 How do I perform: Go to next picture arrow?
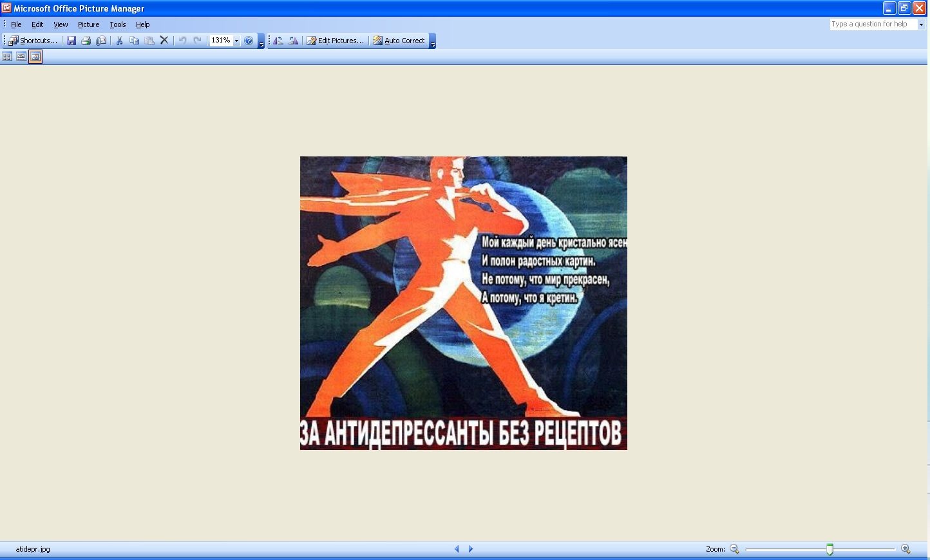pos(471,549)
